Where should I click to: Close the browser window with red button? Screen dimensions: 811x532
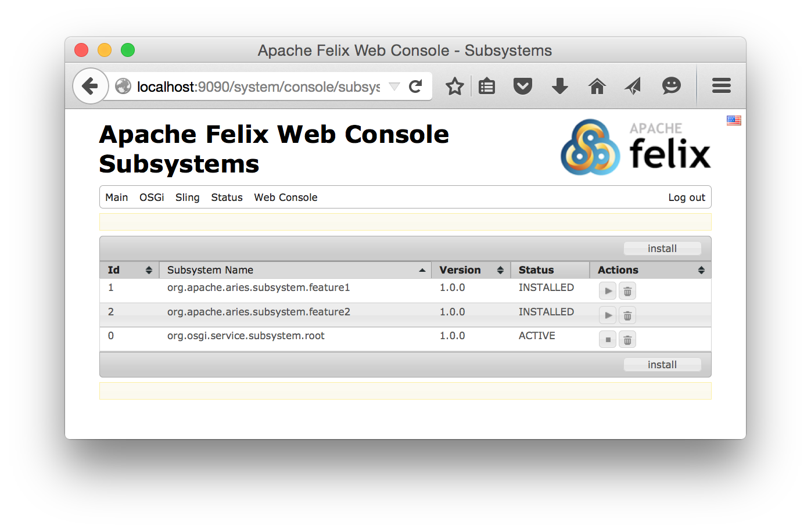pos(81,50)
